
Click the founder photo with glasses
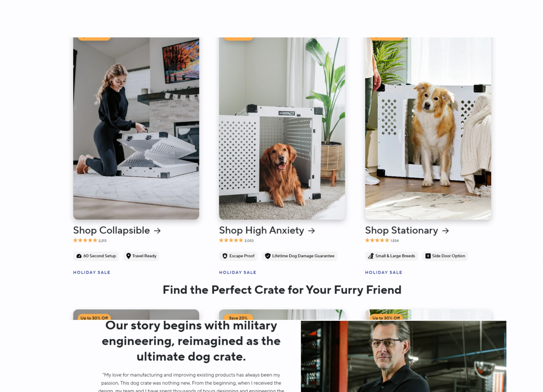click(x=404, y=356)
